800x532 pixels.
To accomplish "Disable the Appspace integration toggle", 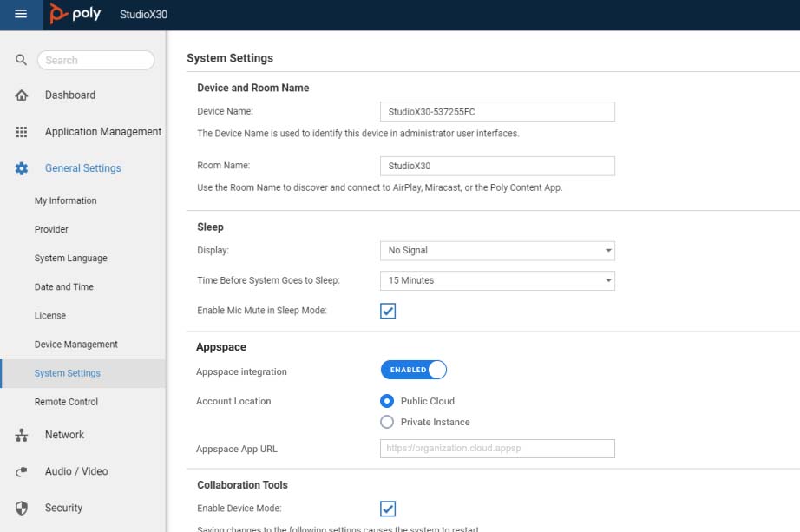I will click(x=413, y=370).
